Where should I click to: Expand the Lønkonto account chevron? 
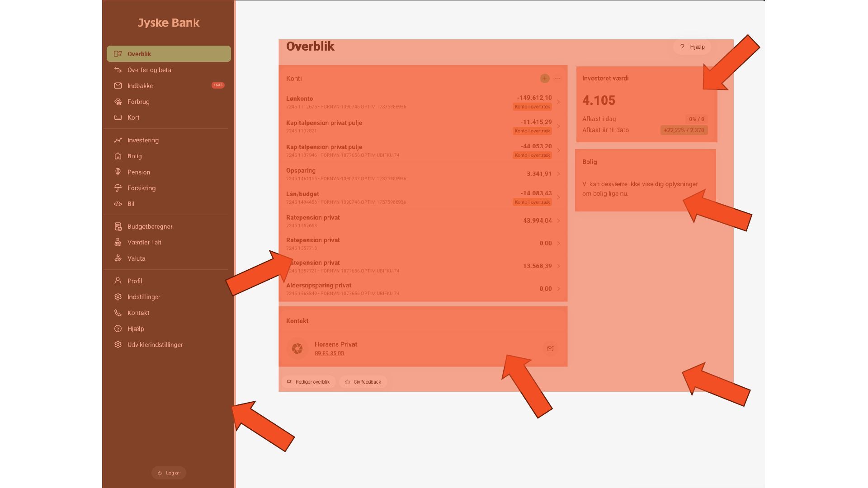[x=558, y=102]
